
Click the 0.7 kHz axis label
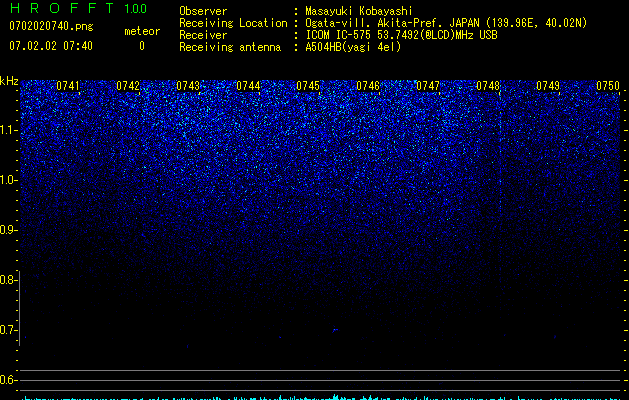(x=9, y=330)
